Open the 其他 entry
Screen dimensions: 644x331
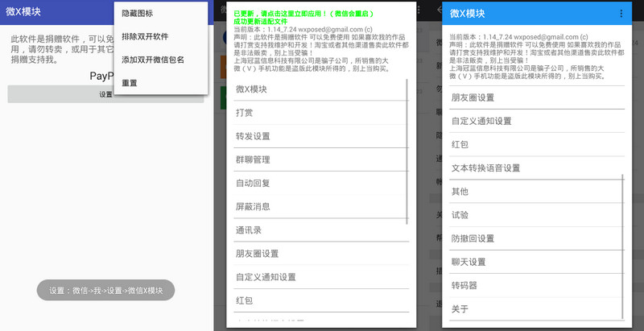pos(537,192)
